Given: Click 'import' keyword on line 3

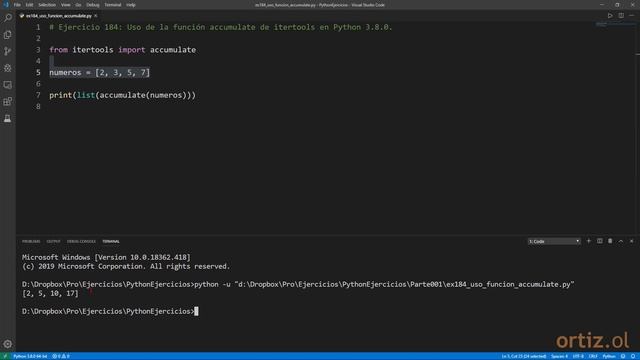Looking at the screenshot, I should click(x=132, y=50).
